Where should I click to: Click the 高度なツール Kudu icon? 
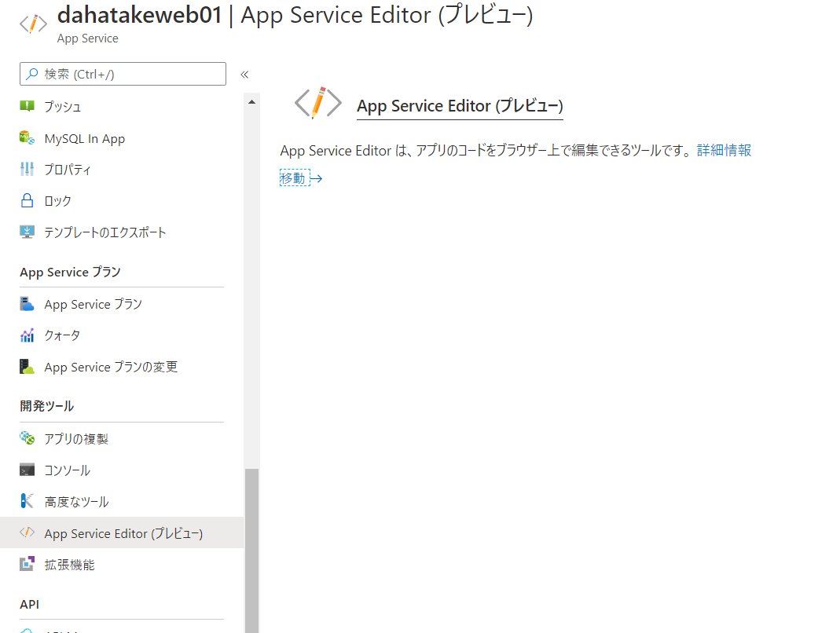pyautogui.click(x=27, y=501)
